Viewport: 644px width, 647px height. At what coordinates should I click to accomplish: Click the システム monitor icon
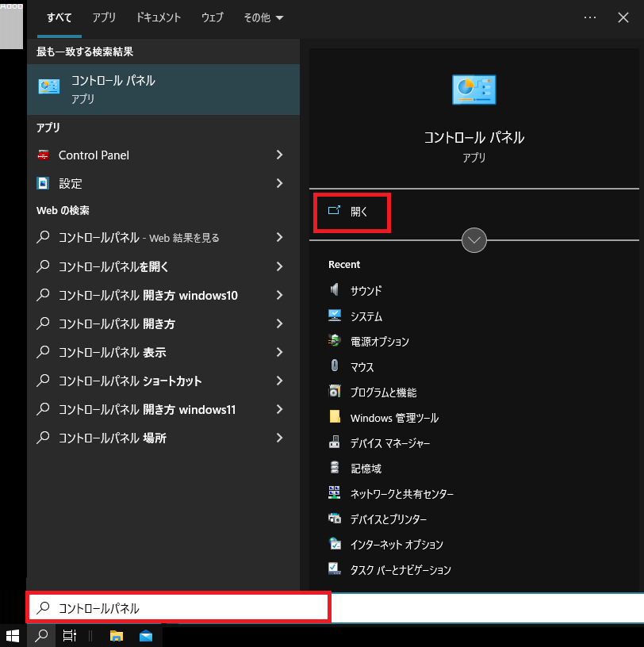pos(335,316)
